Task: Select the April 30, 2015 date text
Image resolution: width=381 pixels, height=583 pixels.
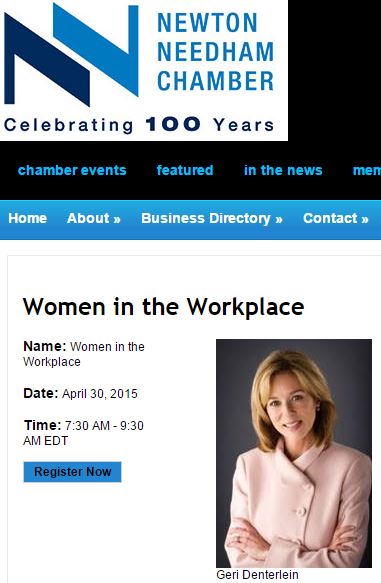Action: coord(100,394)
